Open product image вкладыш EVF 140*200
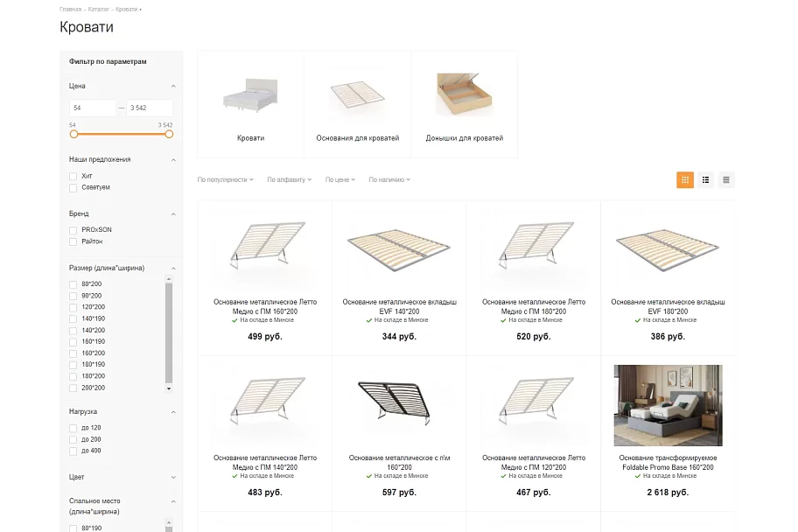The width and height of the screenshot is (798, 532). tap(399, 248)
